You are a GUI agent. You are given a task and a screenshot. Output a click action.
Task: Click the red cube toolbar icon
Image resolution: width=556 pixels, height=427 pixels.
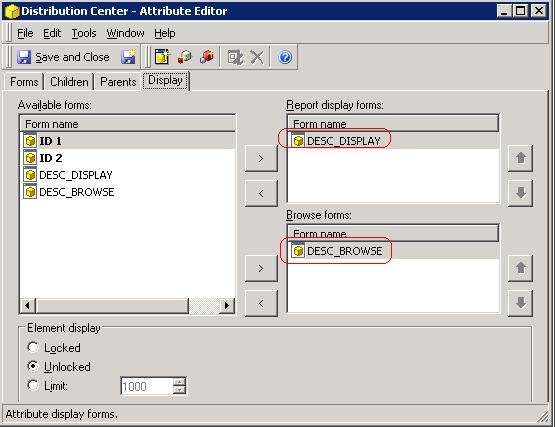(x=207, y=57)
